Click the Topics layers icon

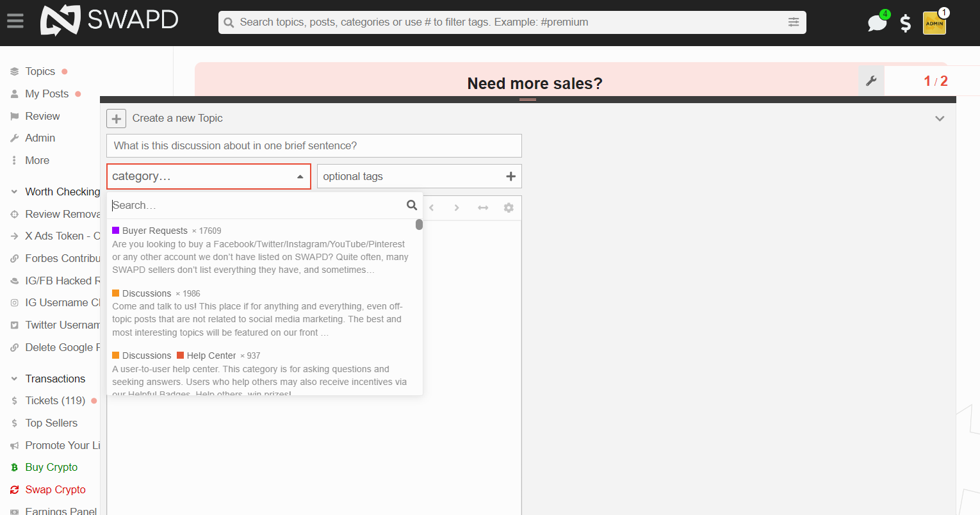(14, 72)
